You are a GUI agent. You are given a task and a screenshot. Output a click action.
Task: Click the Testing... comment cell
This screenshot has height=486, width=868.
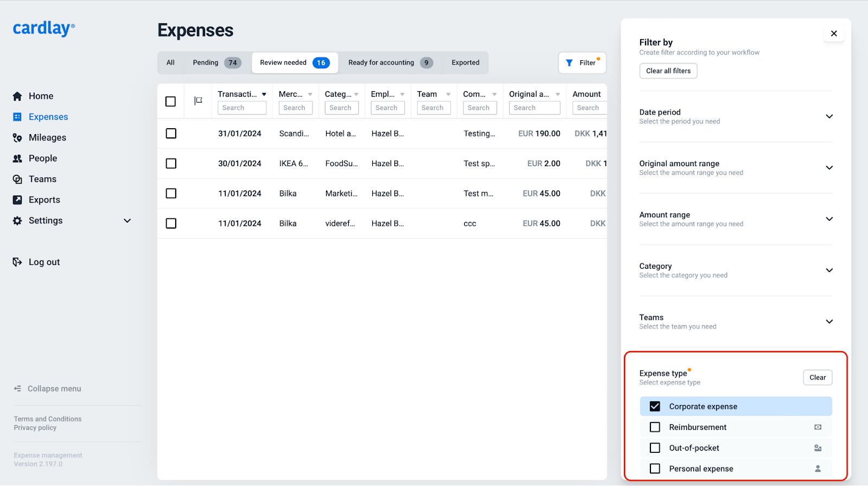click(x=480, y=134)
